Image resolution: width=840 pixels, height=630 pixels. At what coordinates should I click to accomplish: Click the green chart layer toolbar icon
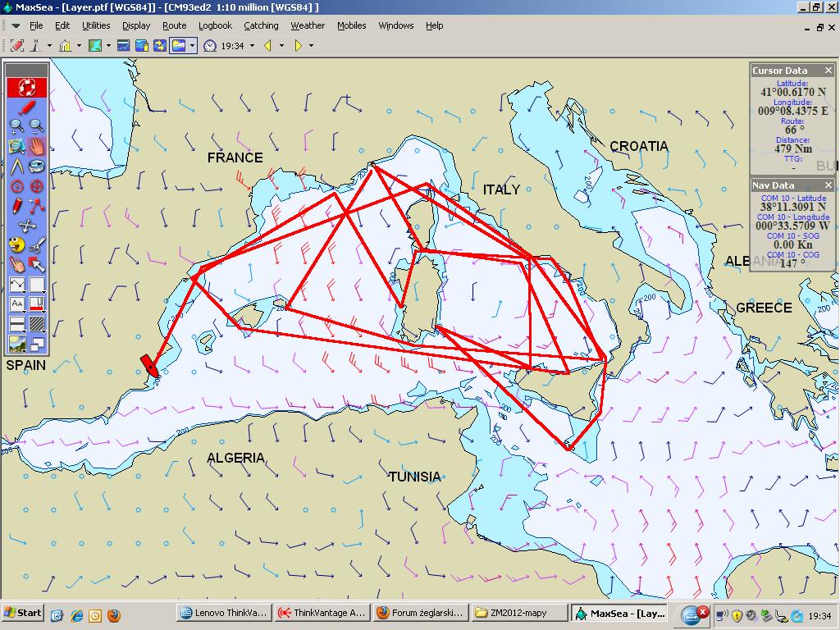point(95,46)
